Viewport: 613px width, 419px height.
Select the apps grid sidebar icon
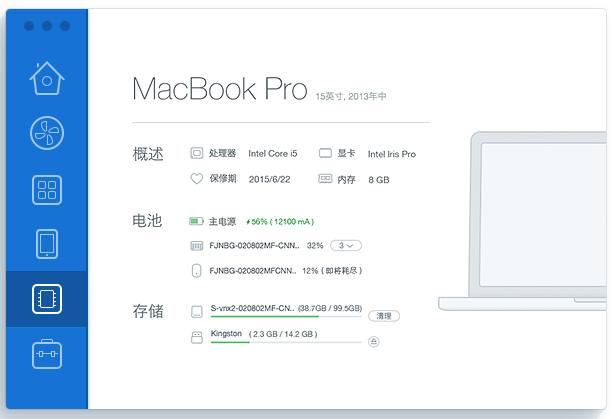tap(47, 189)
